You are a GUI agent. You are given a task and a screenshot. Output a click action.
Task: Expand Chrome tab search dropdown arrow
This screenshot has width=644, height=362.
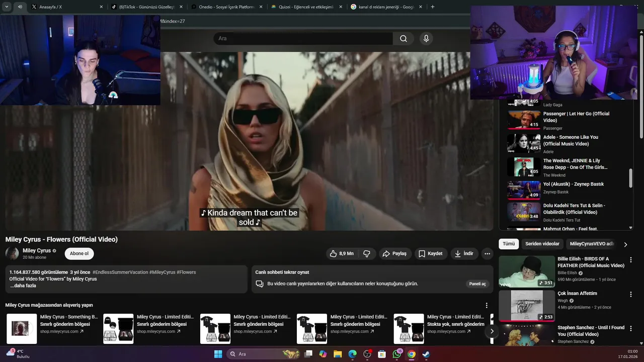click(7, 7)
